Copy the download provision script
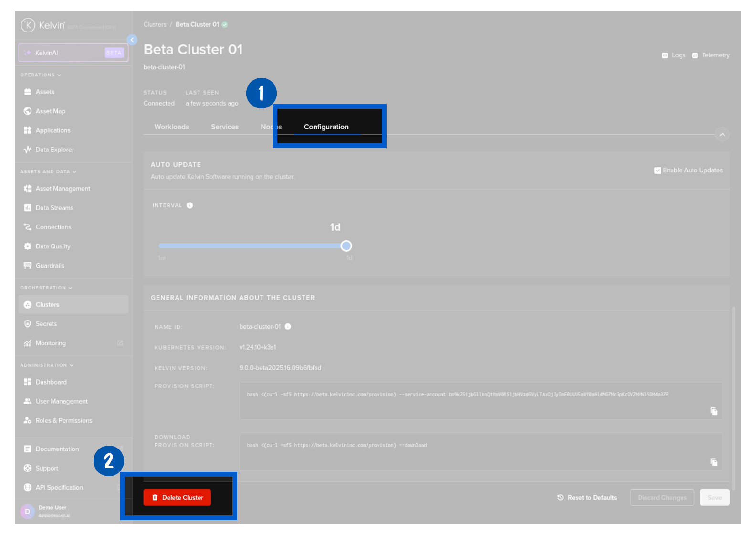Screen dimensions: 756x535 (714, 462)
